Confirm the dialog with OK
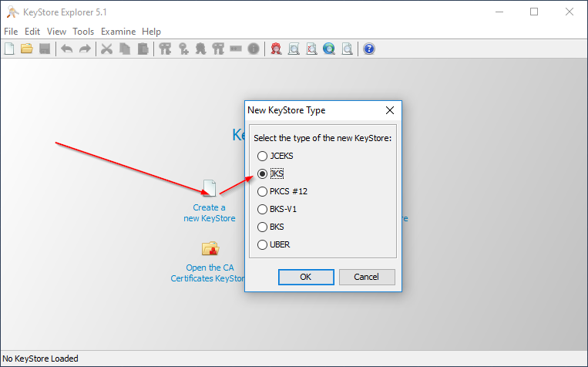588x367 pixels. coord(306,277)
